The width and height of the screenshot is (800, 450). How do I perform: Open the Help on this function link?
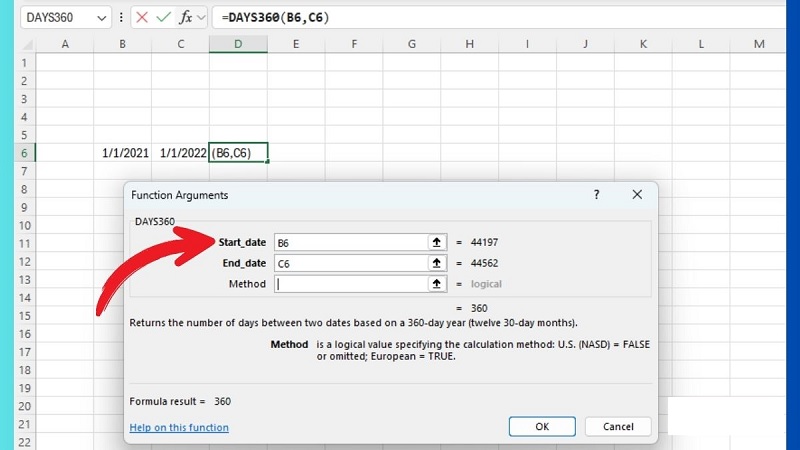[x=179, y=428]
